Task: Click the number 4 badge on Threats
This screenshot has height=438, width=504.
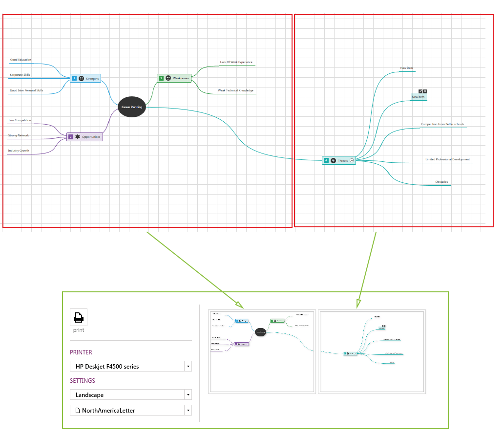Action: (326, 160)
